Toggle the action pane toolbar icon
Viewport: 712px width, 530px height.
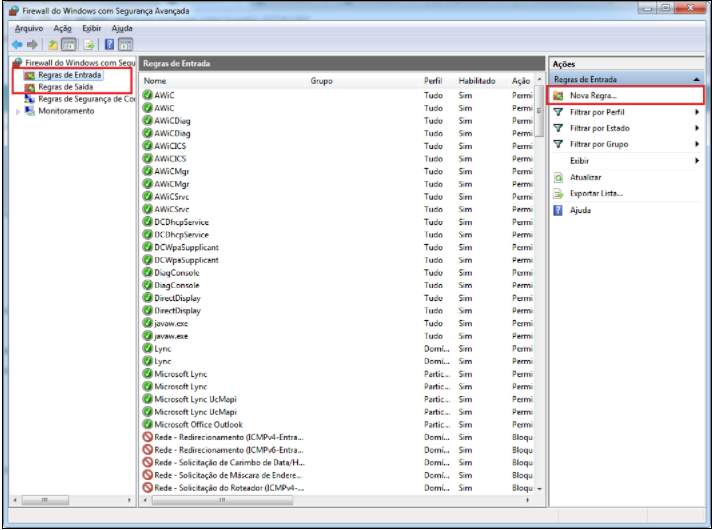coord(125,45)
